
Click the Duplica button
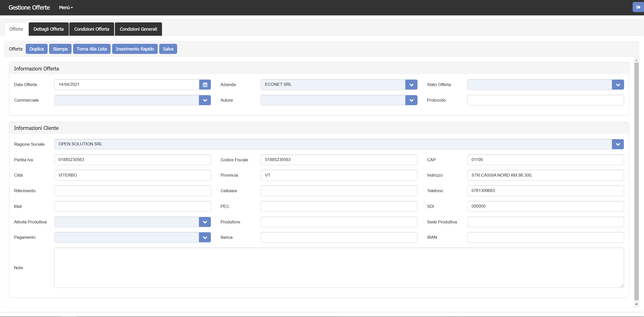(37, 49)
